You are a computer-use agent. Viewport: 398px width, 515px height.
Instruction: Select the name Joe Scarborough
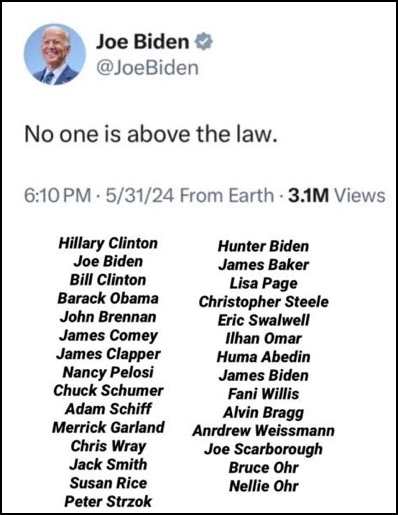(263, 449)
